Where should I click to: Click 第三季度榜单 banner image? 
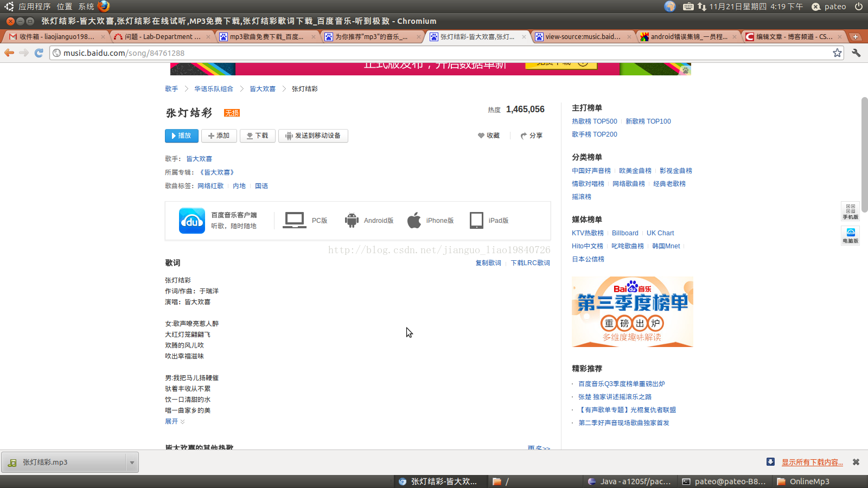click(633, 312)
